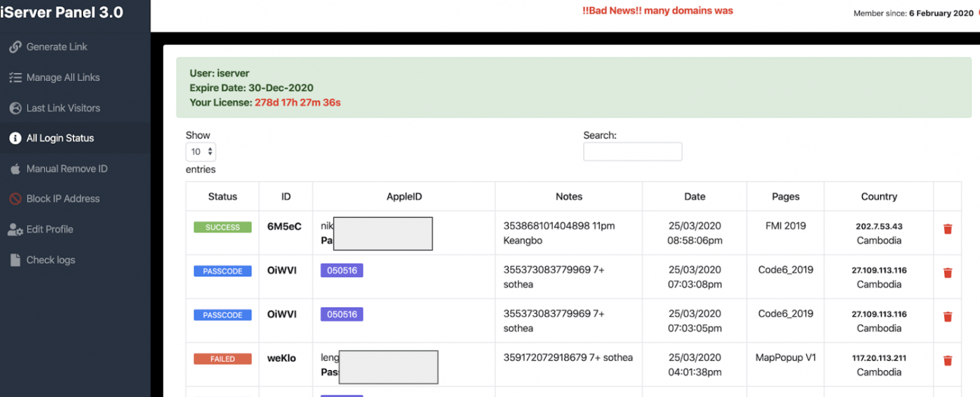This screenshot has height=397, width=980.
Task: Click the Block IP Address ban icon
Action: coord(15,199)
